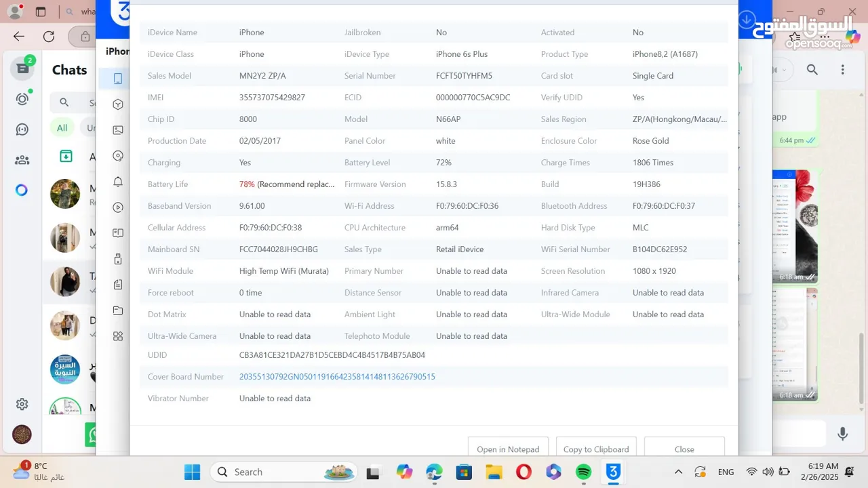Open File Explorer from the taskbar
The image size is (868, 488).
click(493, 472)
